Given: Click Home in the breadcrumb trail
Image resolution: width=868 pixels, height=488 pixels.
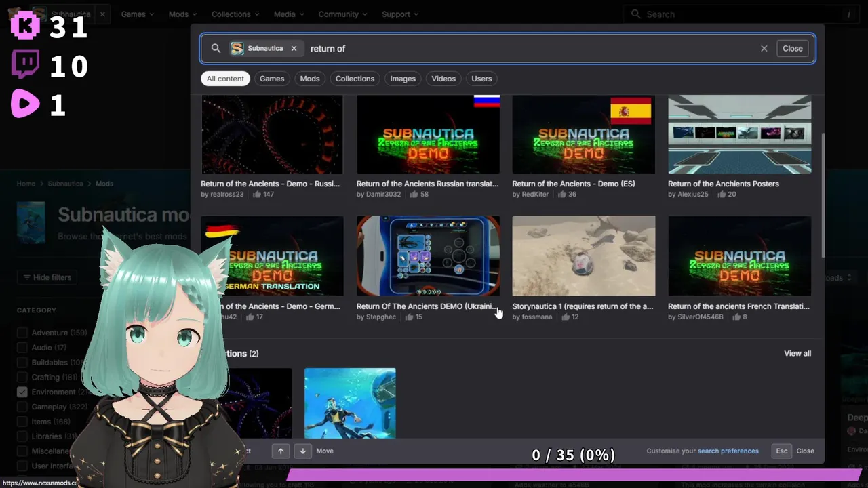Looking at the screenshot, I should [x=26, y=184].
